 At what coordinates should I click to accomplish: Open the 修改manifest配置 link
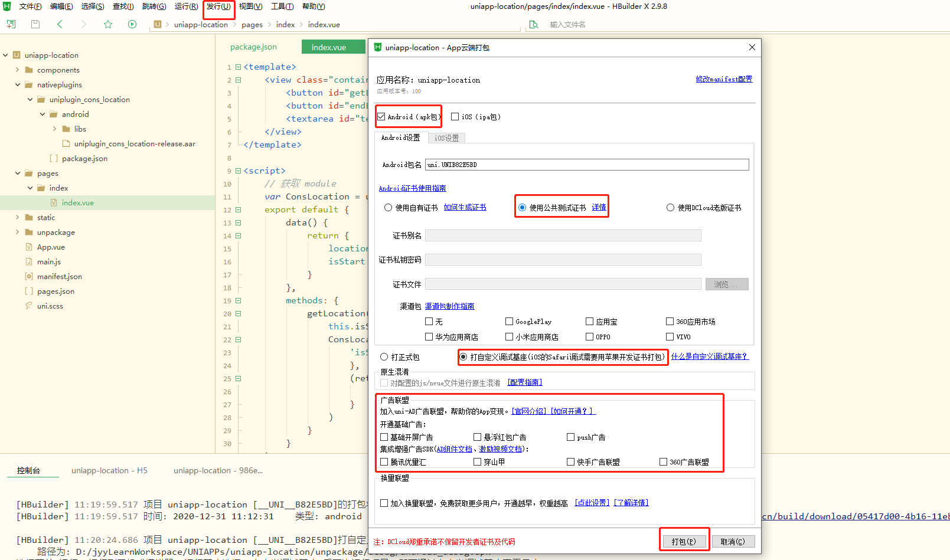pos(724,78)
